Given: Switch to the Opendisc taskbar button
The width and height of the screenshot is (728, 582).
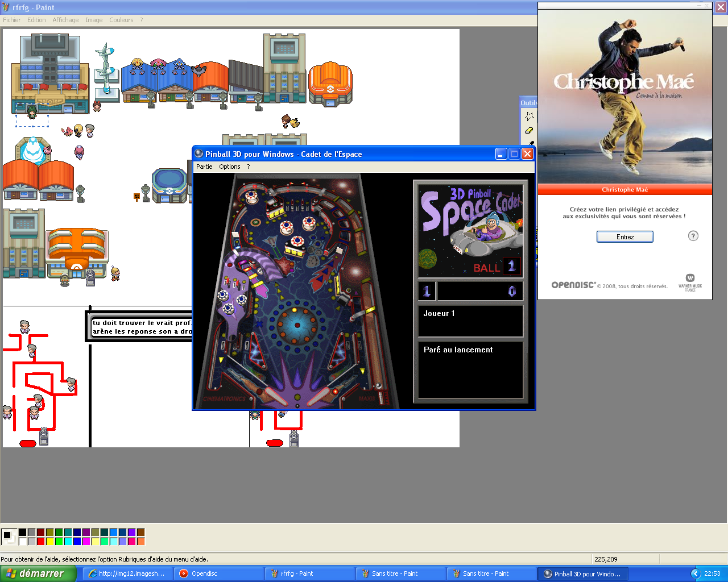Looking at the screenshot, I should (x=219, y=573).
